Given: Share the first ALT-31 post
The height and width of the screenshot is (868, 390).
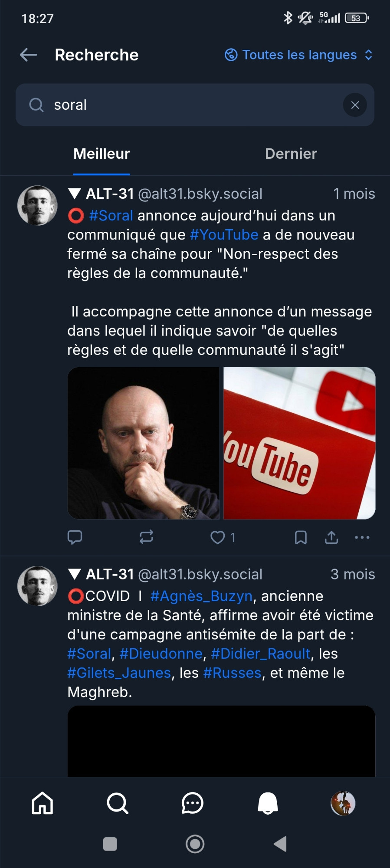Looking at the screenshot, I should [331, 537].
